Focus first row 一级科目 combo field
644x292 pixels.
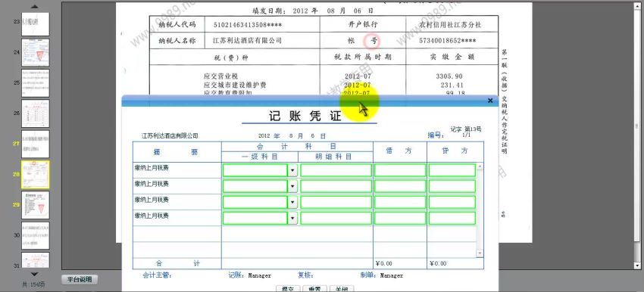pos(255,170)
